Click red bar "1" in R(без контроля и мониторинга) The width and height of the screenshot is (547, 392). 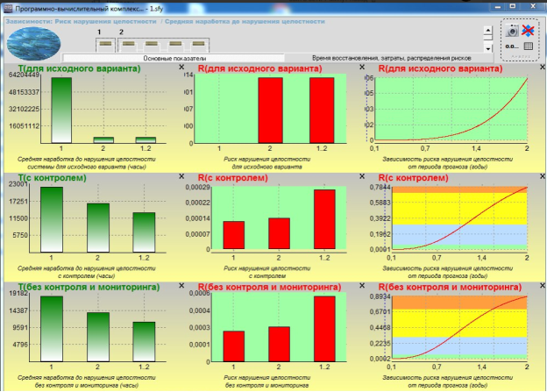coord(234,346)
